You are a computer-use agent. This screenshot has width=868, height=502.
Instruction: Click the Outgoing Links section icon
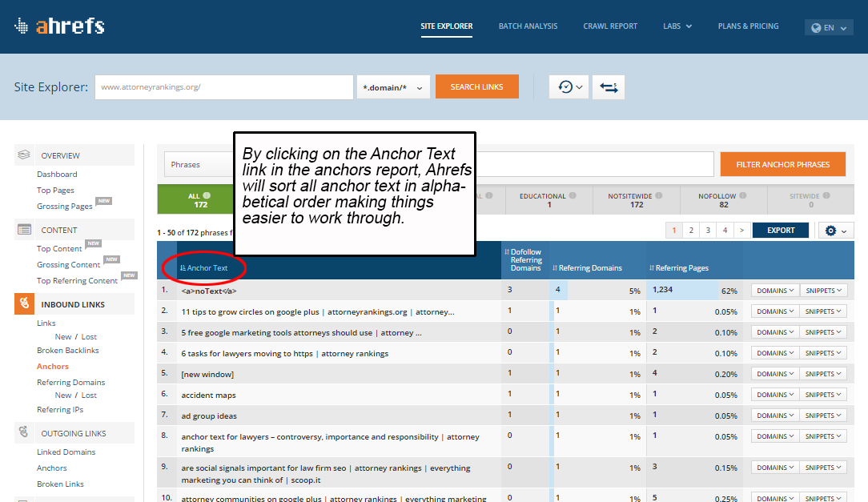click(24, 433)
